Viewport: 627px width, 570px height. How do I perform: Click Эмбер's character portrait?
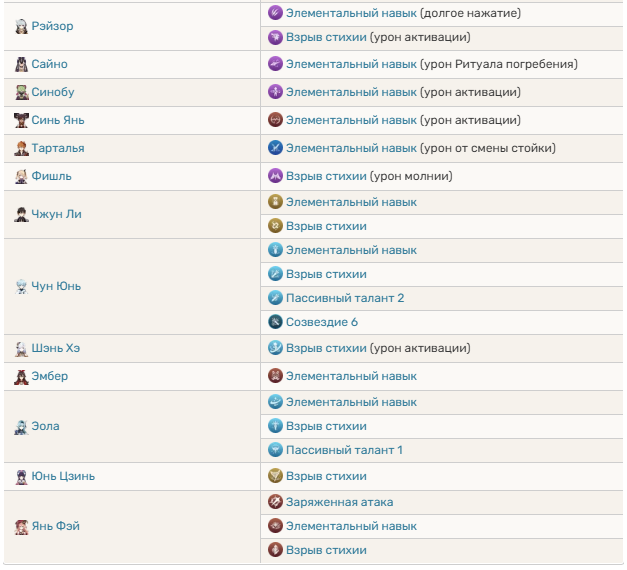[x=21, y=376]
